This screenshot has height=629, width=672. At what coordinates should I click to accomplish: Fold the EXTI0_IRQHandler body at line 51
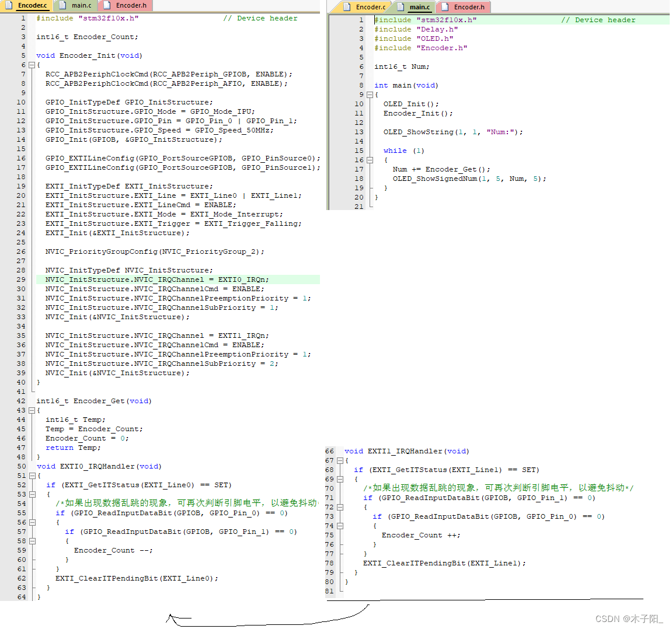click(x=32, y=476)
